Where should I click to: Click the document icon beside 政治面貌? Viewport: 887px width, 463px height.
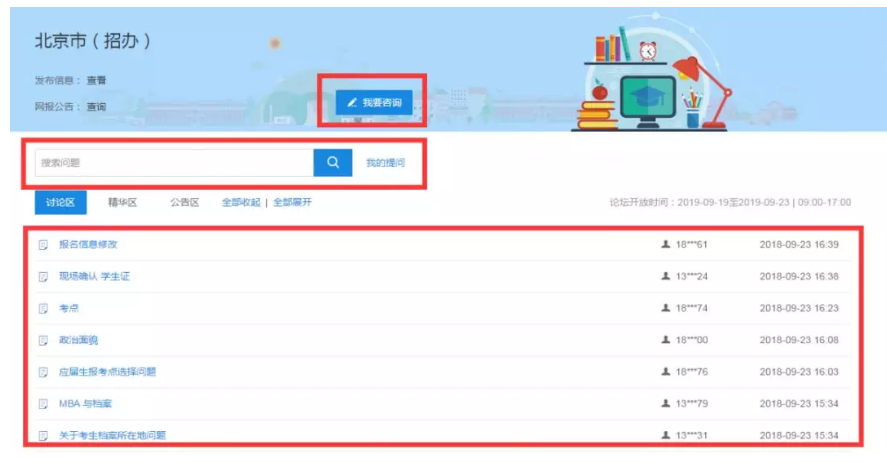point(43,341)
